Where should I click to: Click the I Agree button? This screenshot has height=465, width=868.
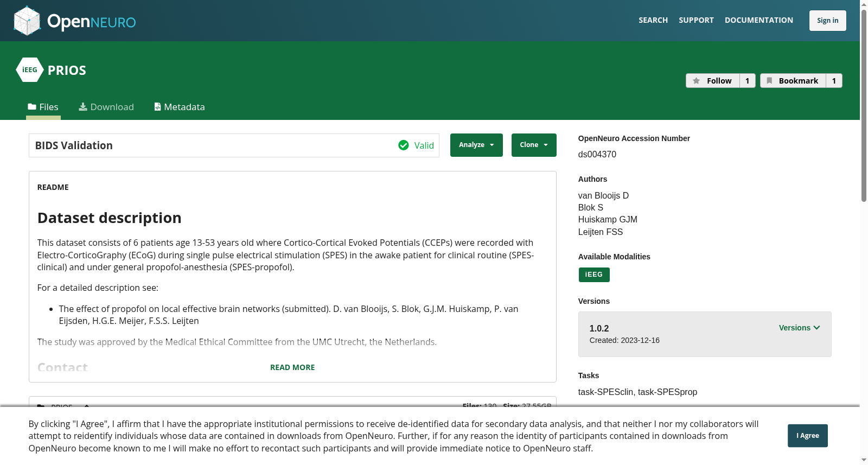coord(808,436)
